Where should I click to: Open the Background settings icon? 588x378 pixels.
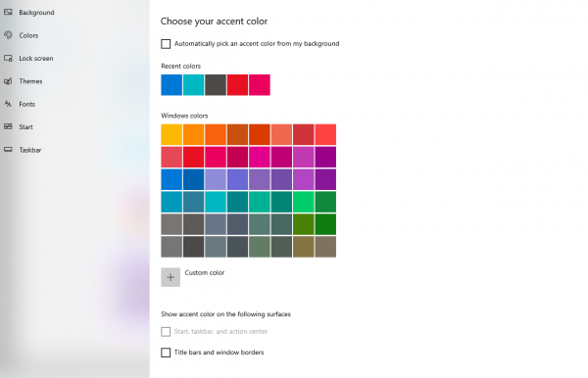[8, 13]
